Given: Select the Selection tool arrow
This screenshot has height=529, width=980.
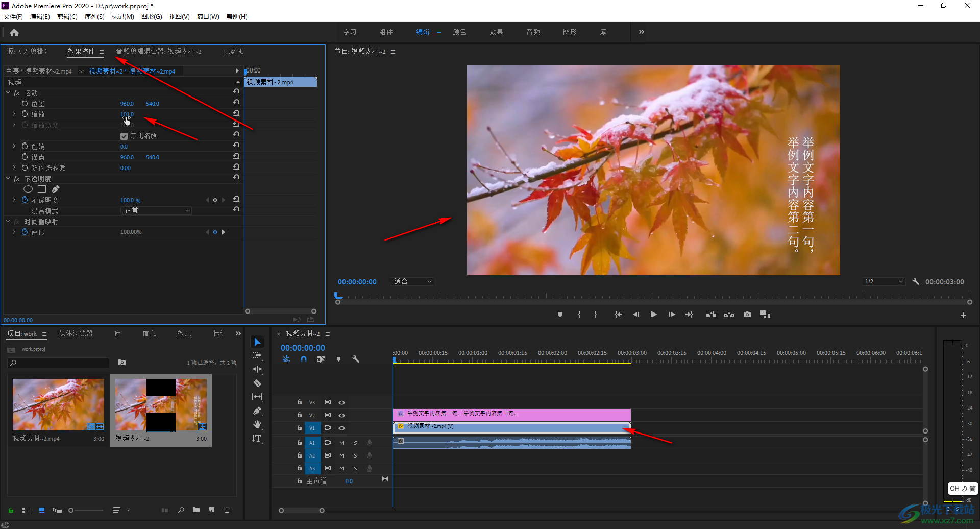Looking at the screenshot, I should point(257,342).
